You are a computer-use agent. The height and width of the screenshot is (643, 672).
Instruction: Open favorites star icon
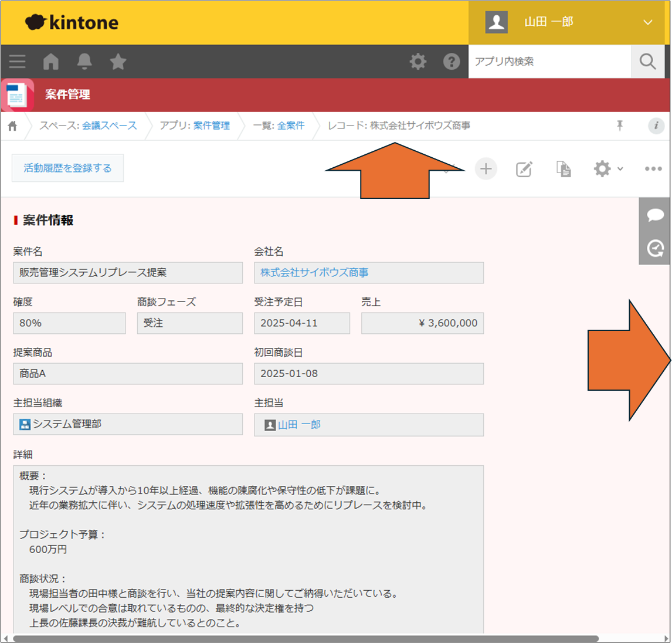[x=118, y=62]
